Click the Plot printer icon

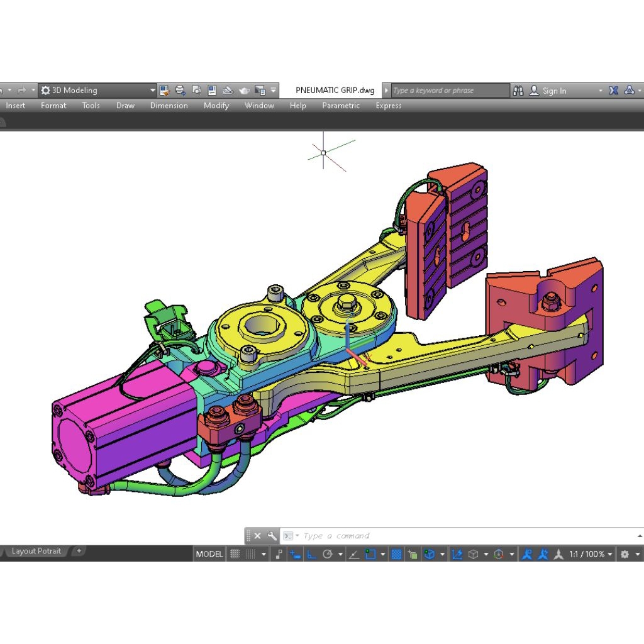pyautogui.click(x=180, y=90)
